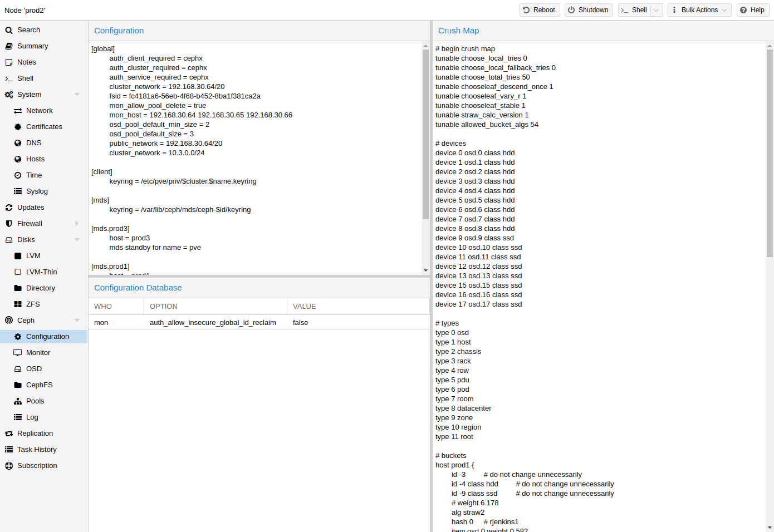The width and height of the screenshot is (774, 532).
Task: Open the Shell button dropdown arrow
Action: (657, 10)
